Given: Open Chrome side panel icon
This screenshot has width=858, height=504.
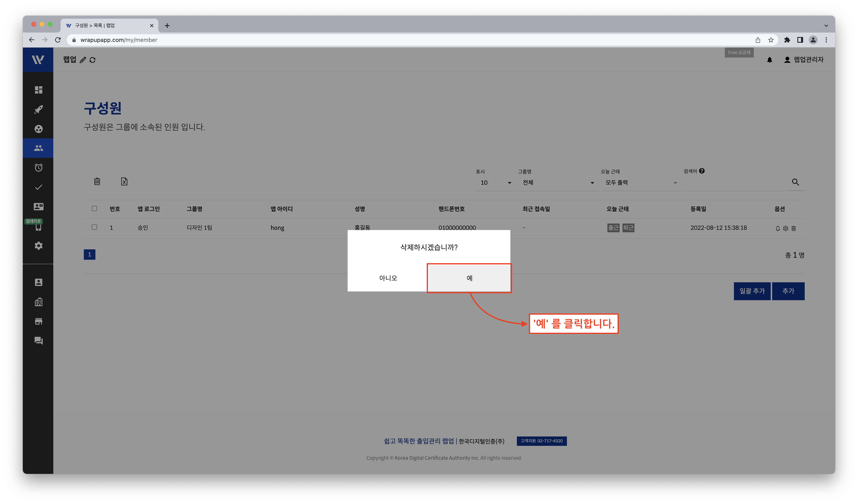Looking at the screenshot, I should tap(800, 40).
